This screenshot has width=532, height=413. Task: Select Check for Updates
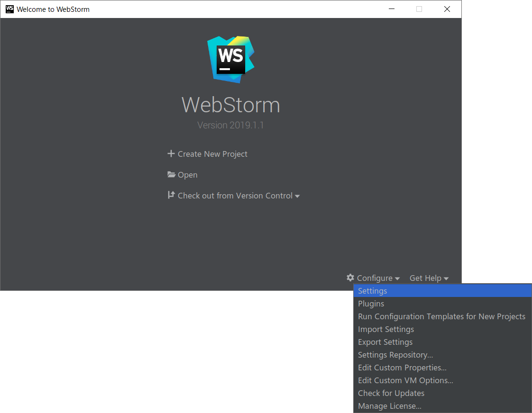click(442, 394)
